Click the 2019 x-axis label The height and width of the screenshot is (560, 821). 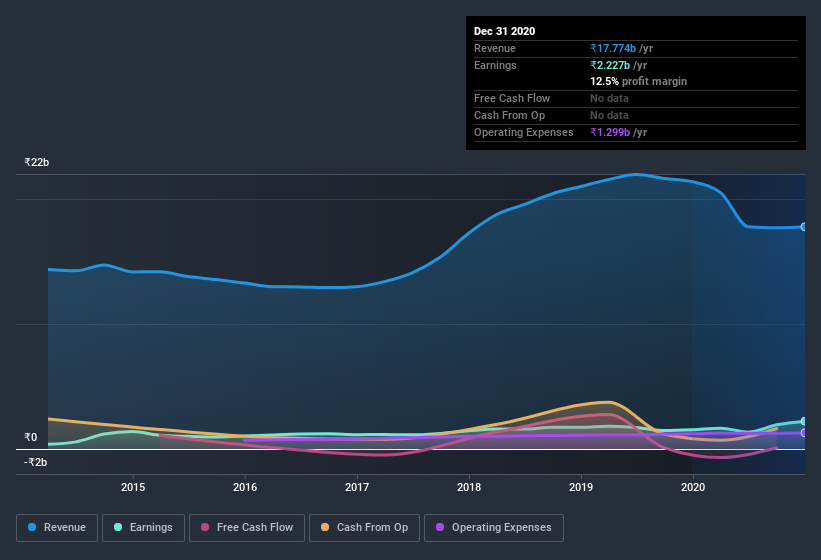[x=581, y=487]
